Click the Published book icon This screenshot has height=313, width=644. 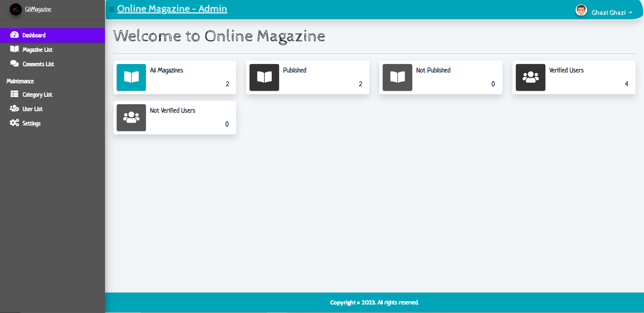click(264, 77)
